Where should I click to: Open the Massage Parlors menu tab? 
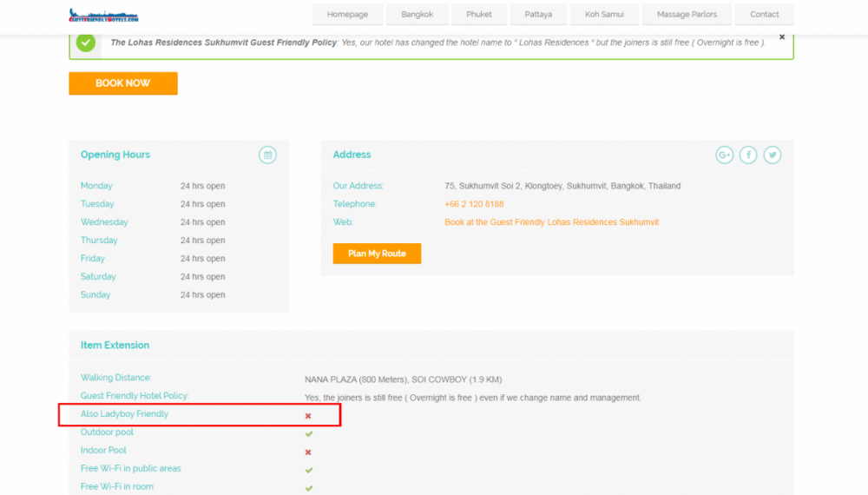click(x=687, y=15)
